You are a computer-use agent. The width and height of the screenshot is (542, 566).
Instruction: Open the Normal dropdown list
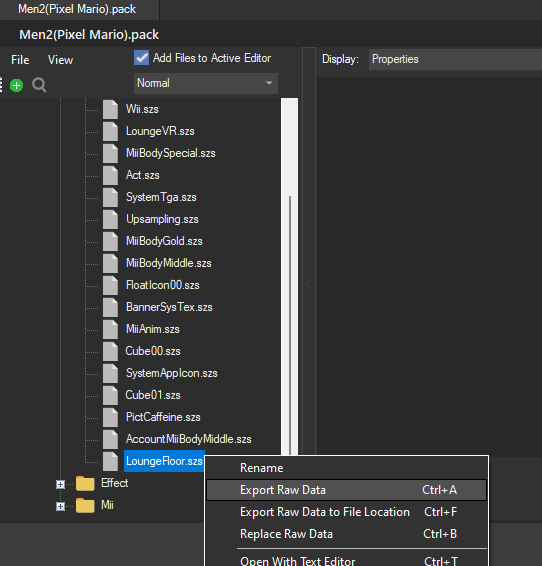(x=206, y=83)
